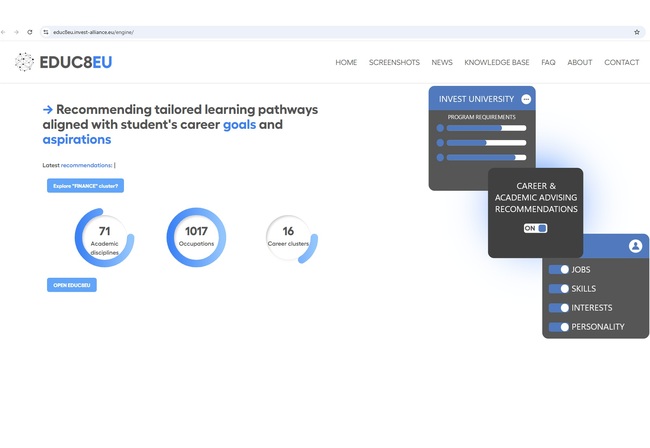Go to the KNOWLEDGE BASE page

(x=497, y=62)
